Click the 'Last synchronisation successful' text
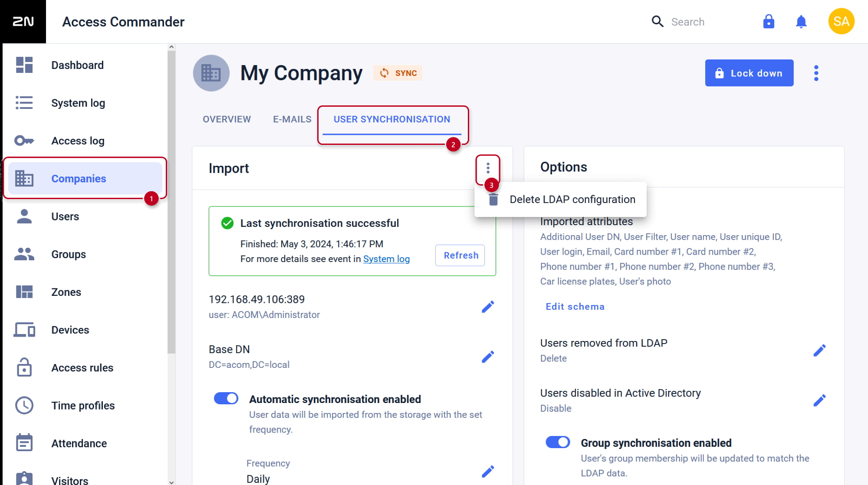 (x=319, y=223)
